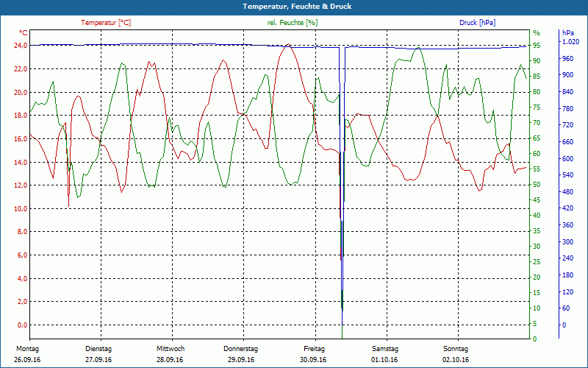Click the '4,0' temperature axis value
The width and height of the screenshot is (588, 368).
click(x=22, y=279)
